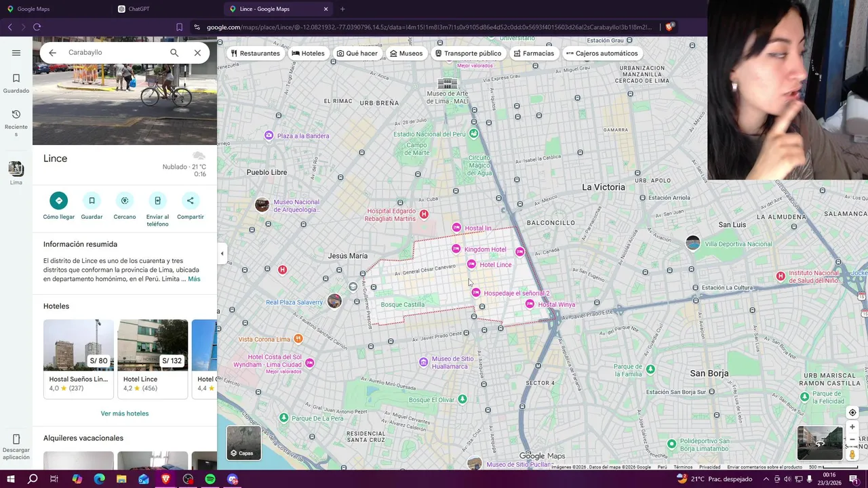
Task: Open Hotel Lince card priced S/ 132
Action: (x=153, y=359)
